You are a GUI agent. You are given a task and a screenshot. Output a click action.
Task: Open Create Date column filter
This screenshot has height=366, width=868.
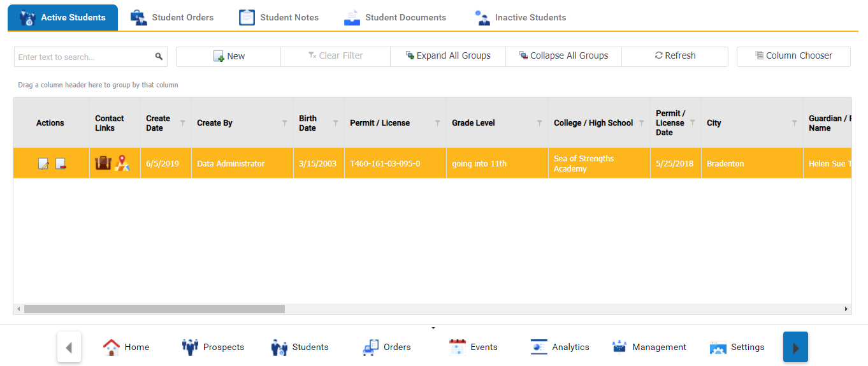(183, 122)
